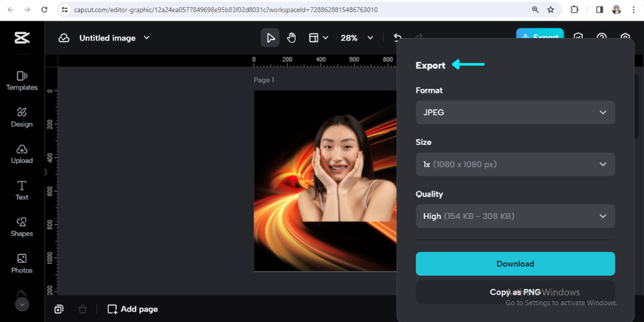
Task: Open the Chrome three-dot menu
Action: 633,10
